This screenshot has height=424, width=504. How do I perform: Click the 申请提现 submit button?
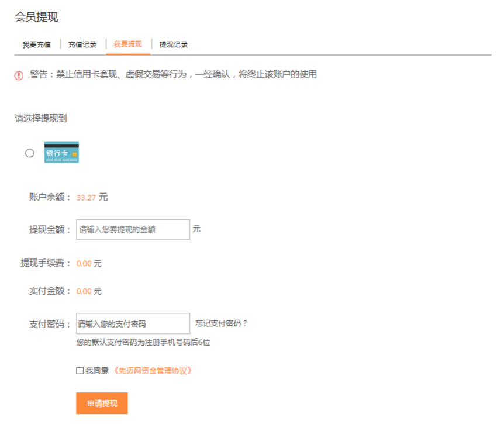pos(101,403)
